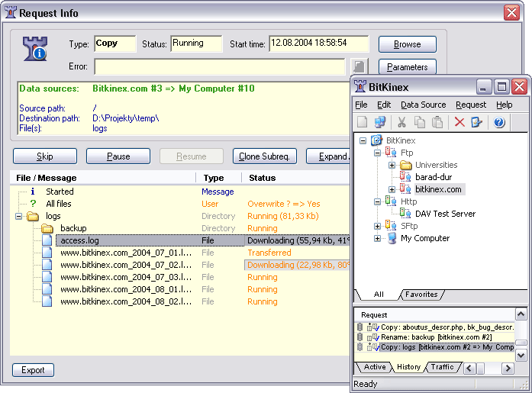The width and height of the screenshot is (532, 393).
Task: Click the SFtp node icon in the tree
Action: [x=391, y=225]
